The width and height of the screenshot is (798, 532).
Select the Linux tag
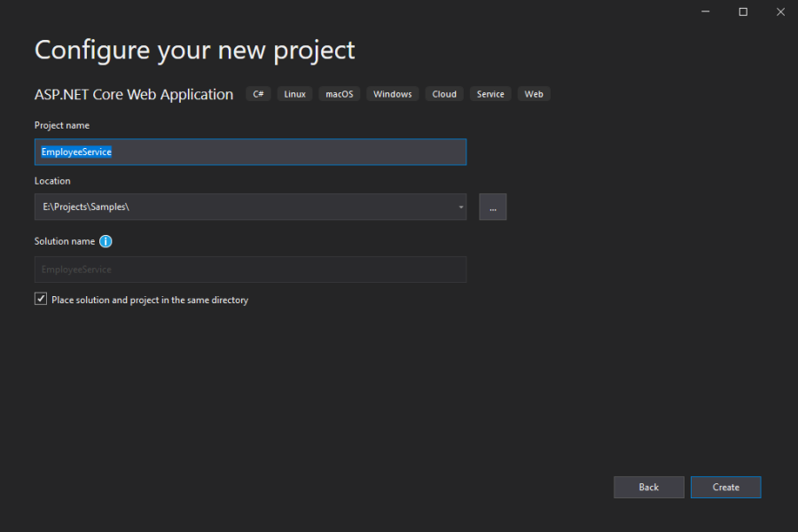click(294, 94)
